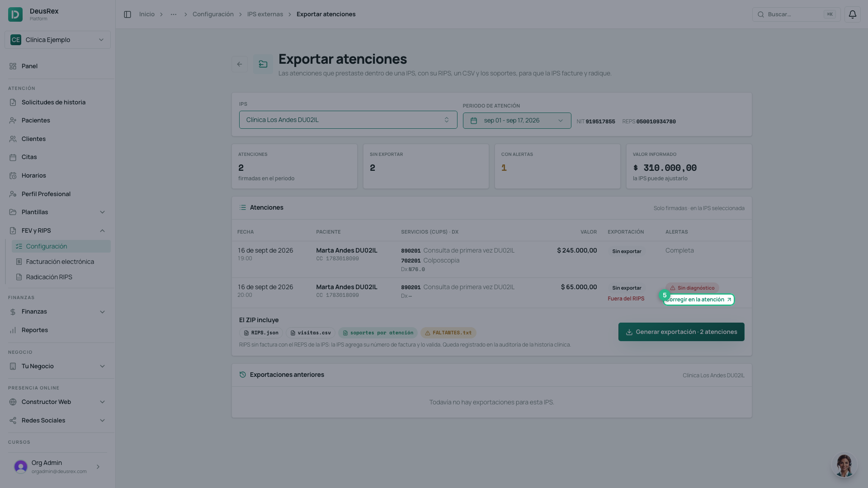868x488 pixels.
Task: Open breadcrumb ellipsis menu
Action: tap(174, 14)
